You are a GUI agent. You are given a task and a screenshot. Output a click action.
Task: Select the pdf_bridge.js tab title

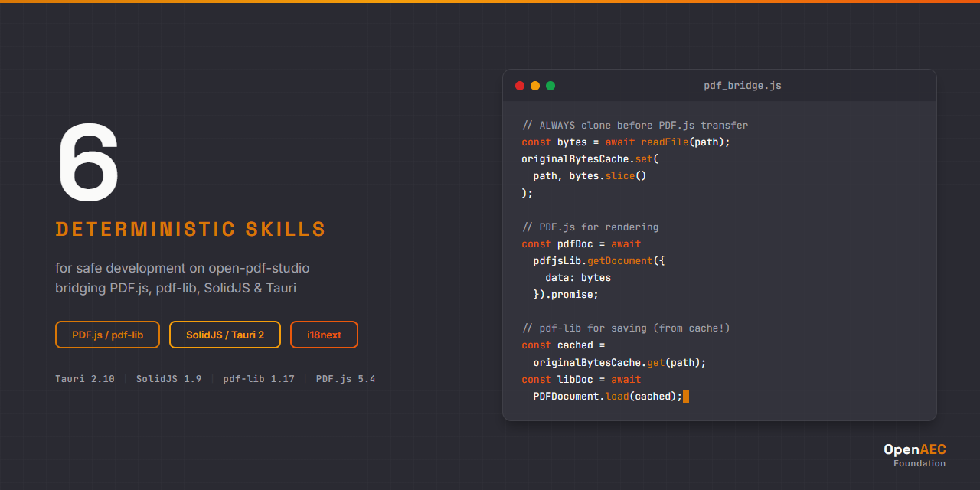pos(743,86)
